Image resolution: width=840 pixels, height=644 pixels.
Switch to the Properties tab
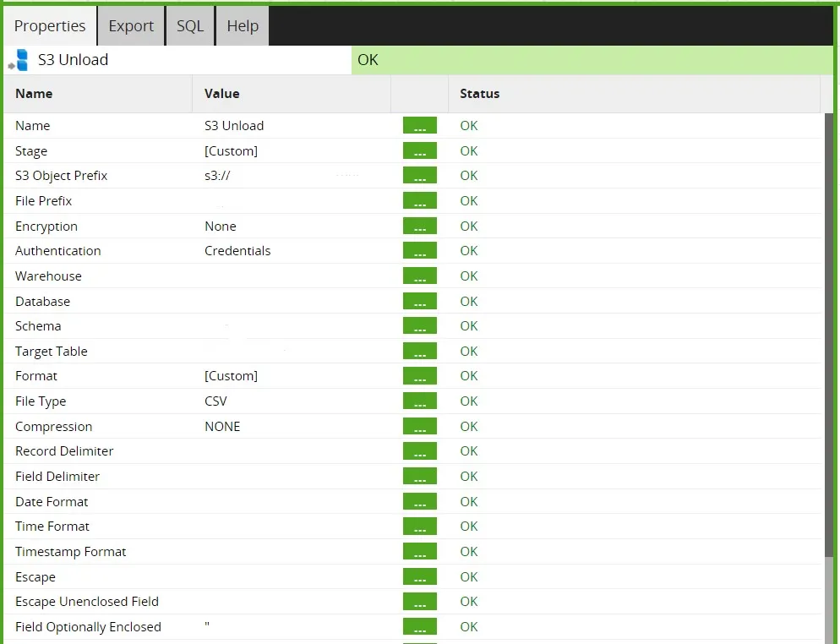coord(50,25)
